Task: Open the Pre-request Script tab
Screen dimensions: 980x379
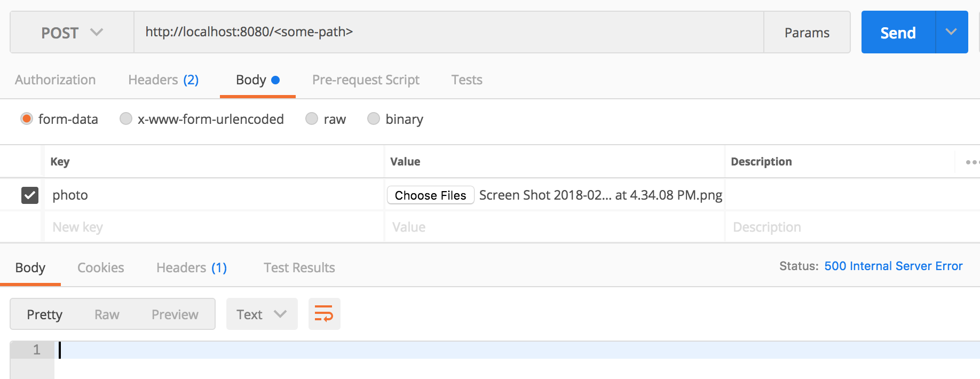Action: coord(366,80)
